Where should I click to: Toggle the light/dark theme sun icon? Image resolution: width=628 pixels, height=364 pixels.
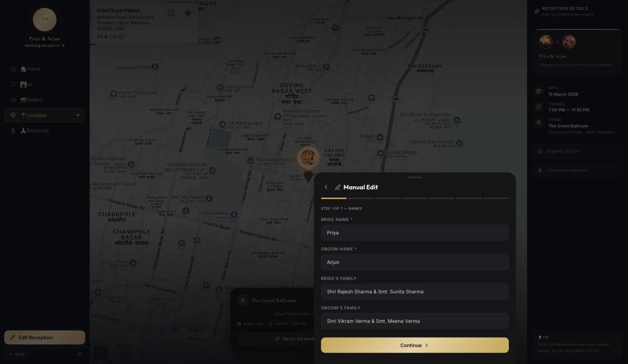click(x=79, y=354)
